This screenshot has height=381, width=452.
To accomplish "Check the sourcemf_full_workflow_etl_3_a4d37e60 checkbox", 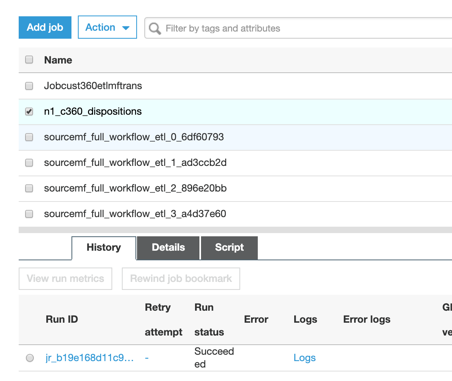I will 29,214.
